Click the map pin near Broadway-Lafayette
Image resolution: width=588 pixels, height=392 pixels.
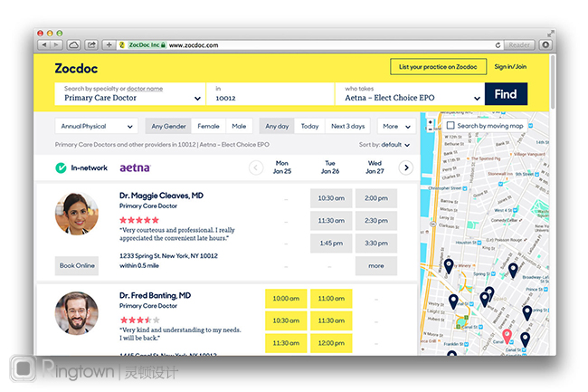pyautogui.click(x=513, y=271)
